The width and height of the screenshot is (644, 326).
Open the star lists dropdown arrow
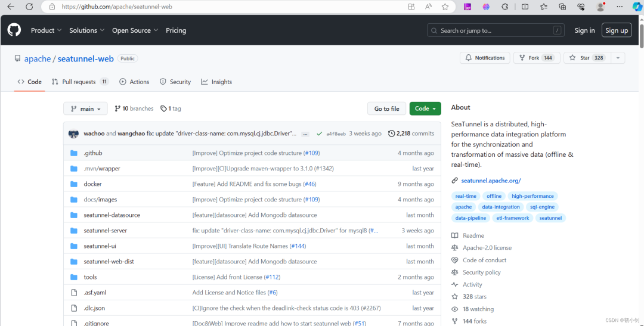618,58
